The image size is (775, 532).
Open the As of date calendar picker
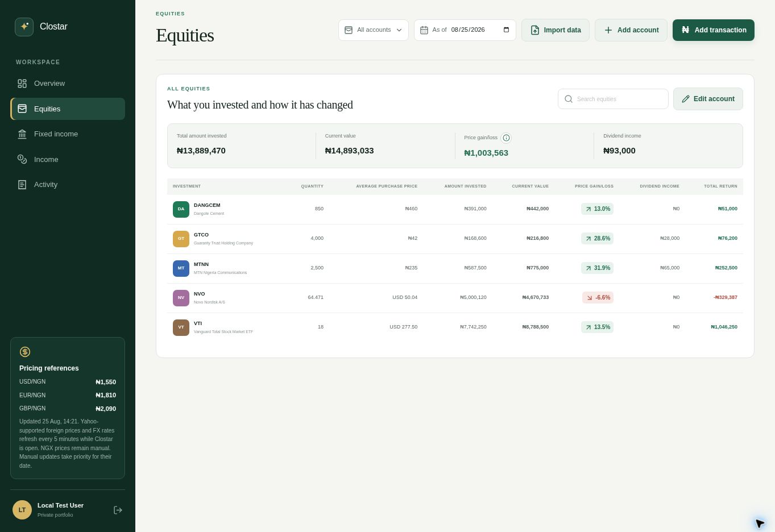click(x=507, y=30)
